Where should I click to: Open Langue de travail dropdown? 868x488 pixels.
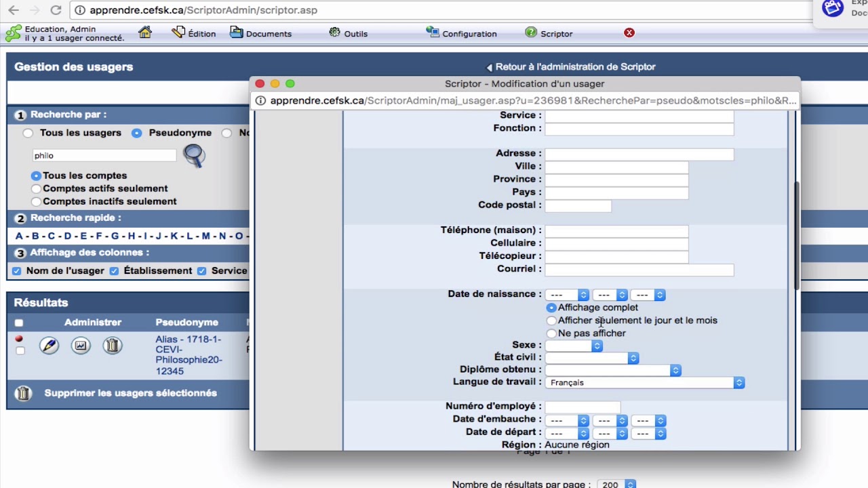[x=645, y=383]
